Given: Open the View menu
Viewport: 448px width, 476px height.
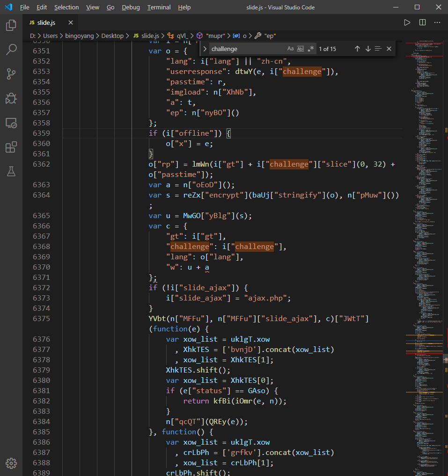Looking at the screenshot, I should [93, 7].
